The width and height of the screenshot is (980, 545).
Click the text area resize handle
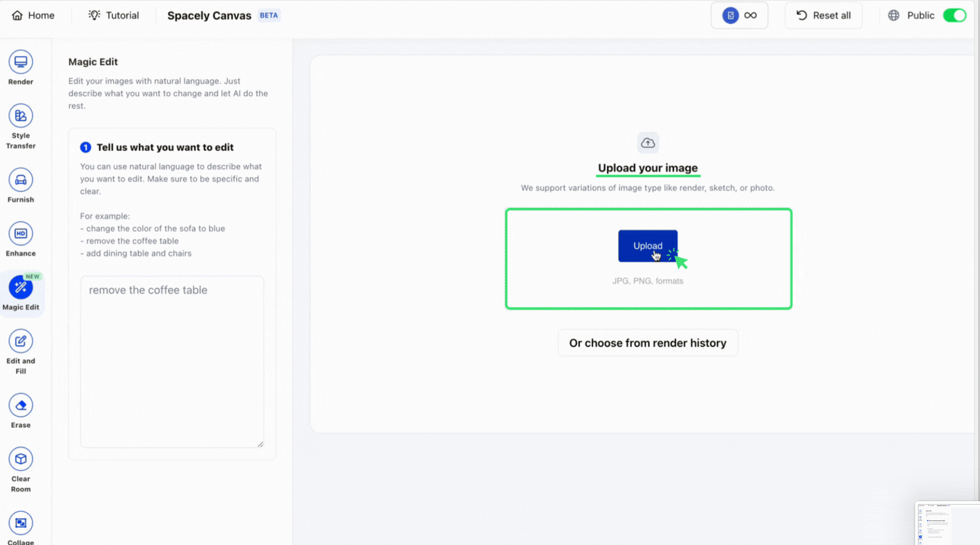coord(260,444)
